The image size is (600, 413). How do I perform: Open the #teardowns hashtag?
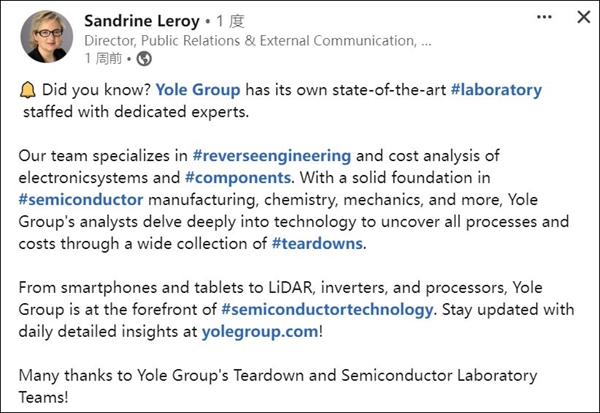pyautogui.click(x=318, y=243)
